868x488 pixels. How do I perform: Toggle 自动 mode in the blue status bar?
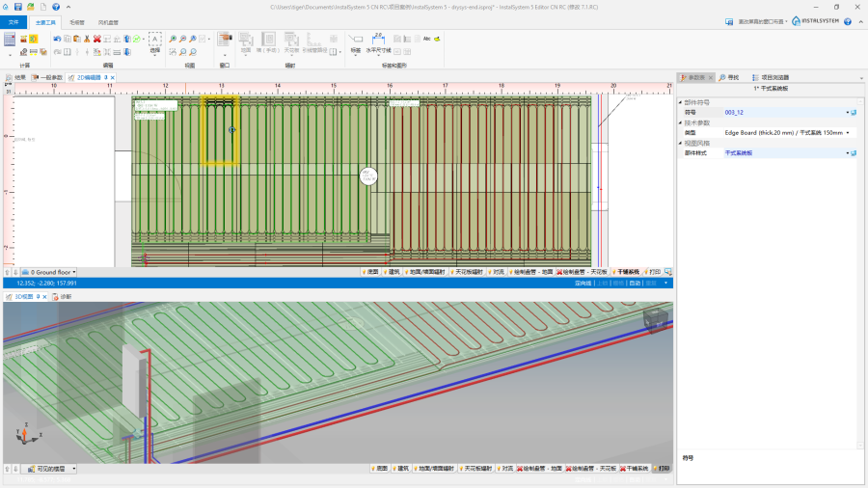[635, 284]
